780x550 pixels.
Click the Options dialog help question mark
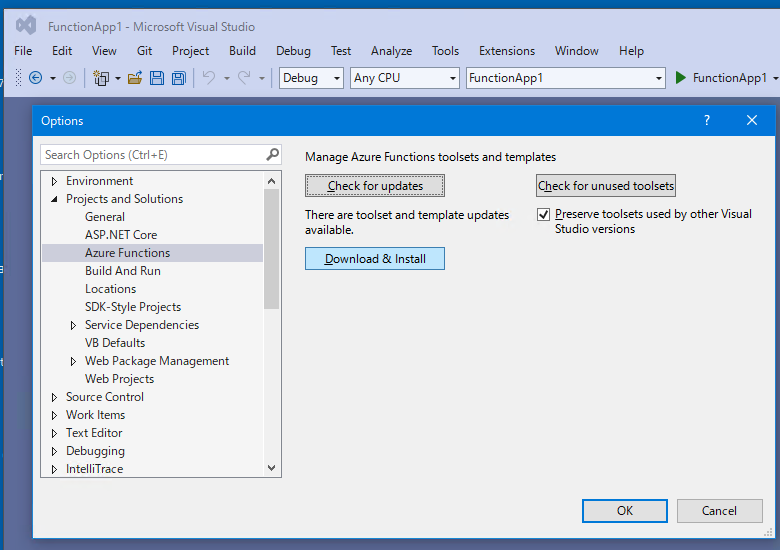pyautogui.click(x=707, y=120)
